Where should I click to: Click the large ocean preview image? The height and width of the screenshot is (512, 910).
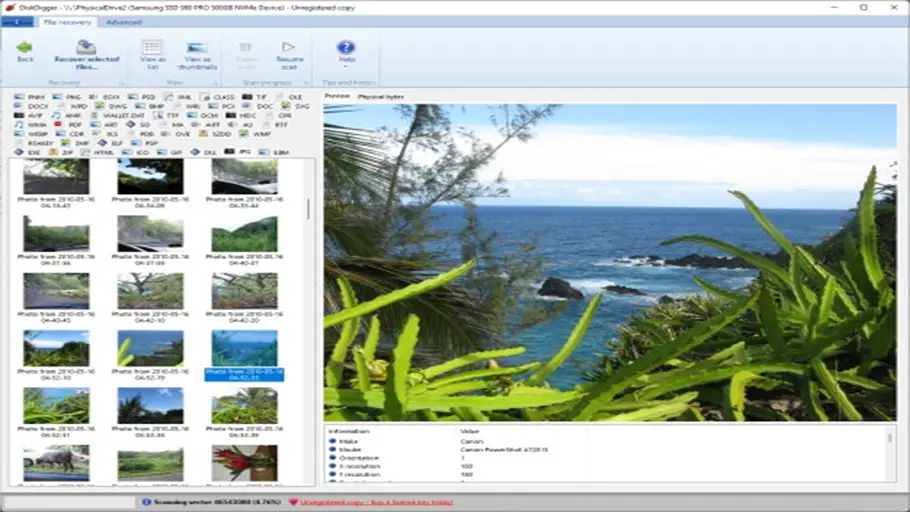tap(610, 260)
